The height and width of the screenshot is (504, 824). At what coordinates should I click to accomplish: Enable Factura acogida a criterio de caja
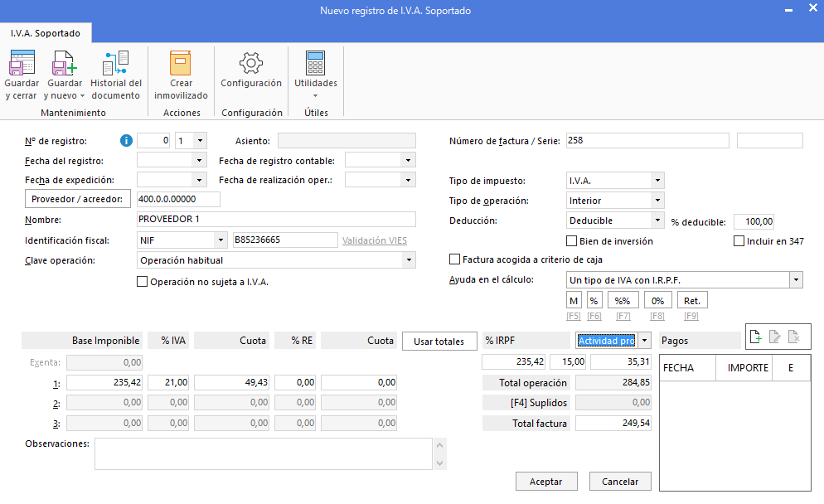pyautogui.click(x=454, y=259)
